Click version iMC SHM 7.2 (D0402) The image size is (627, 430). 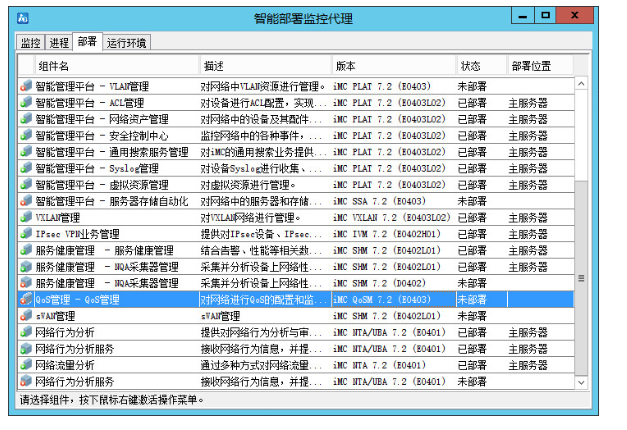click(379, 283)
